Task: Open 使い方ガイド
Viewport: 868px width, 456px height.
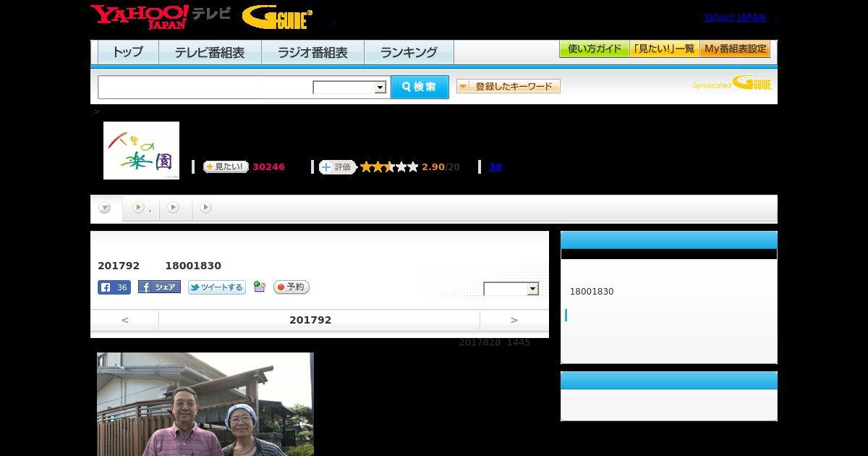Action: click(595, 49)
